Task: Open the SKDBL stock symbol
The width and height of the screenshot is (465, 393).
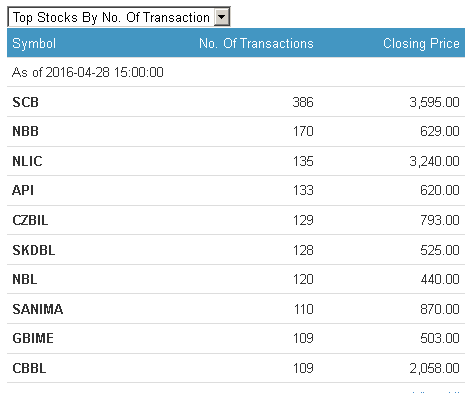Action: (x=34, y=250)
